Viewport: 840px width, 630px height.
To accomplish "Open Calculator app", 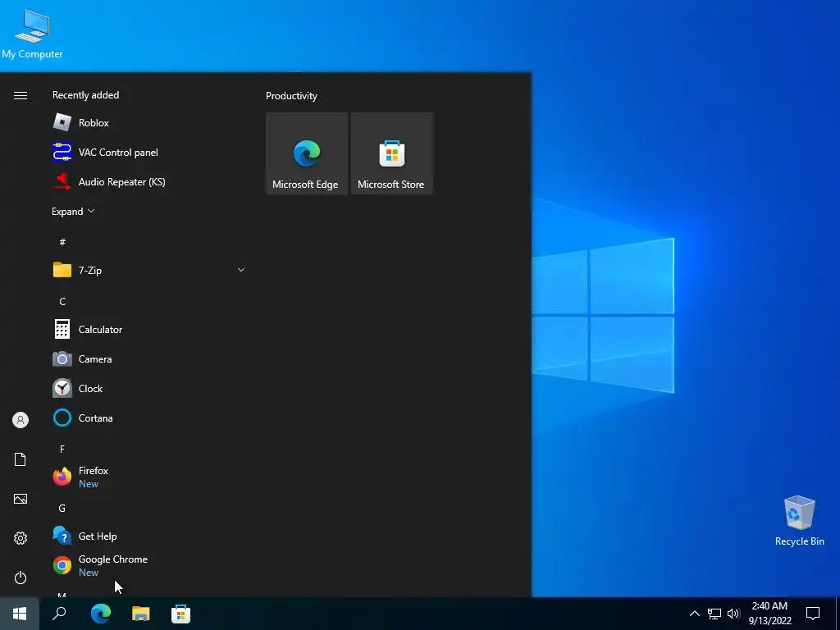I will tap(149, 330).
